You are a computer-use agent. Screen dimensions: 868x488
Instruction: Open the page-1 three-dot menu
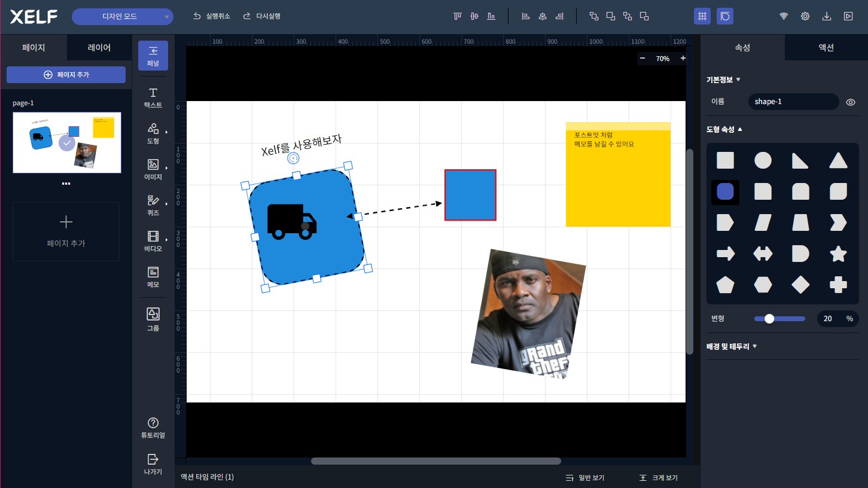66,184
